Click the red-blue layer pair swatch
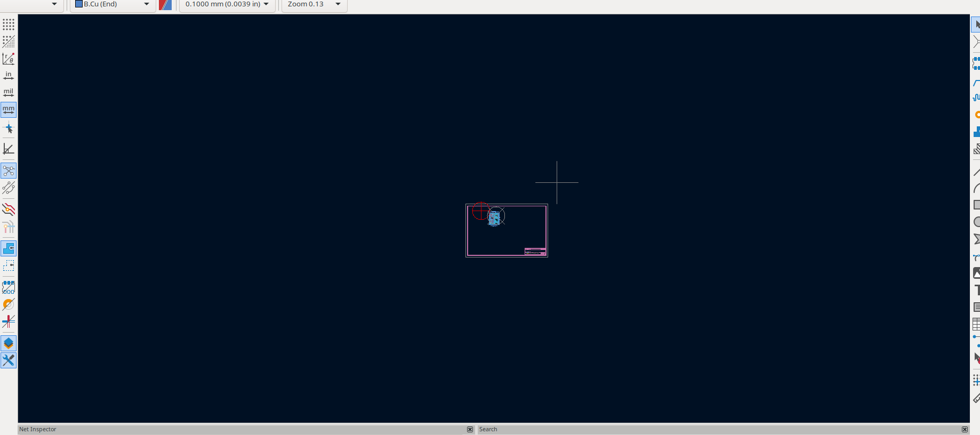The height and width of the screenshot is (435, 980). (165, 5)
